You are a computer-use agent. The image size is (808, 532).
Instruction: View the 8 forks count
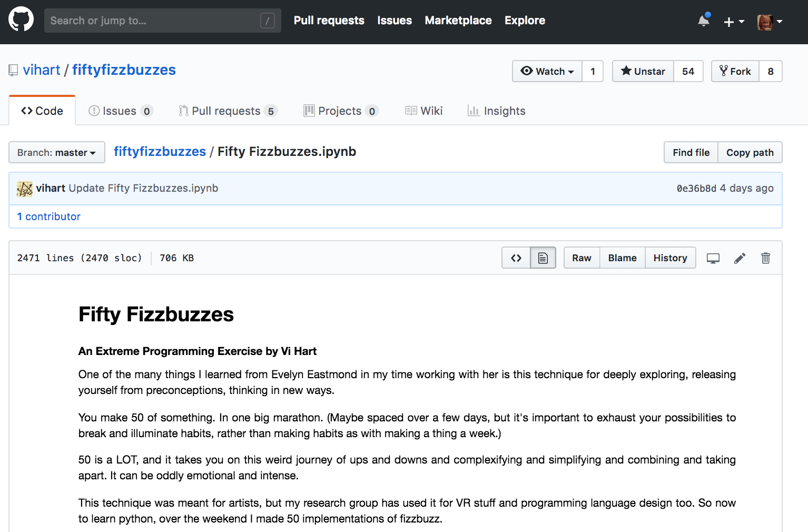tap(771, 71)
